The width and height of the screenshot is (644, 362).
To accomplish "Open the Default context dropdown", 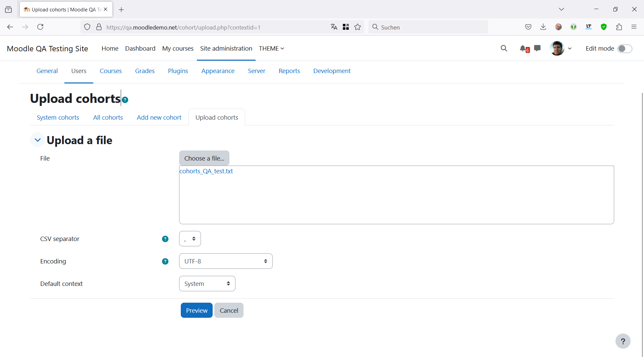I will [x=207, y=284].
